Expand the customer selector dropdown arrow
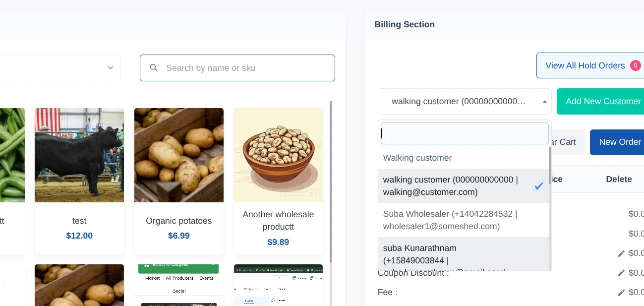Image resolution: width=644 pixels, height=306 pixels. [x=544, y=102]
